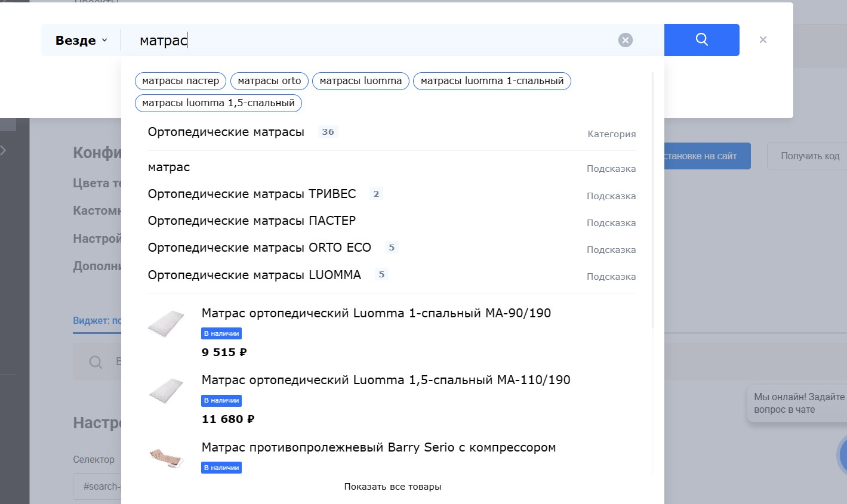
Task: Pick the 'матрасы luomma 1-спальный' chip
Action: click(492, 81)
